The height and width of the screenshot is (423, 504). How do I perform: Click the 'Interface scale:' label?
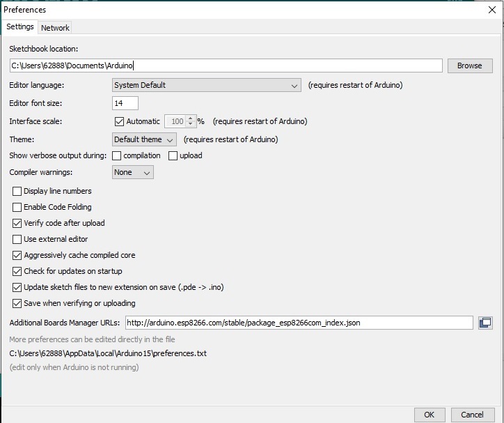tap(36, 121)
